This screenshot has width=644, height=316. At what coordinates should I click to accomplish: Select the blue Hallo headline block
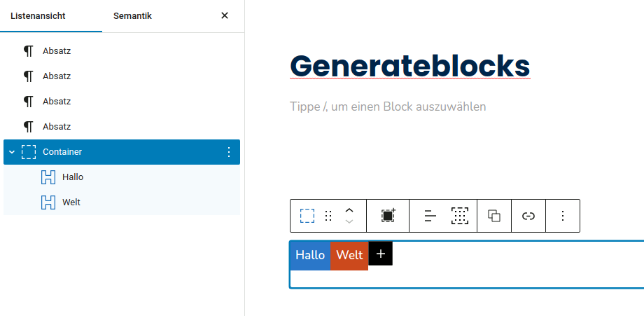(310, 255)
